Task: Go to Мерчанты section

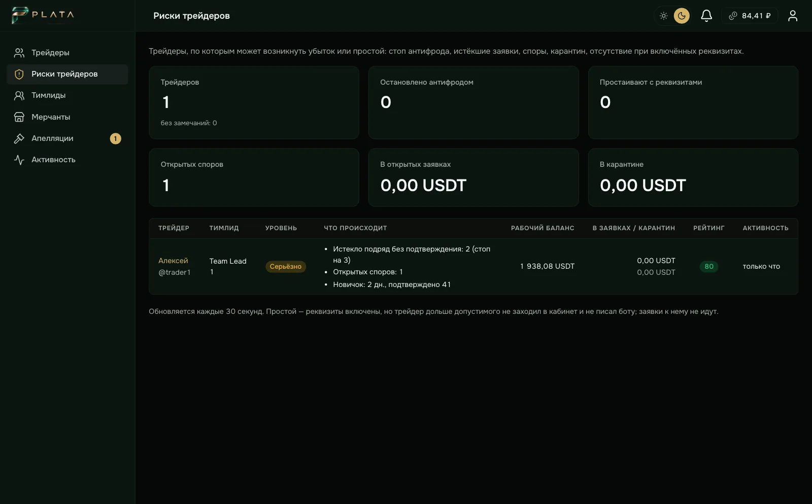Action: pos(67,117)
